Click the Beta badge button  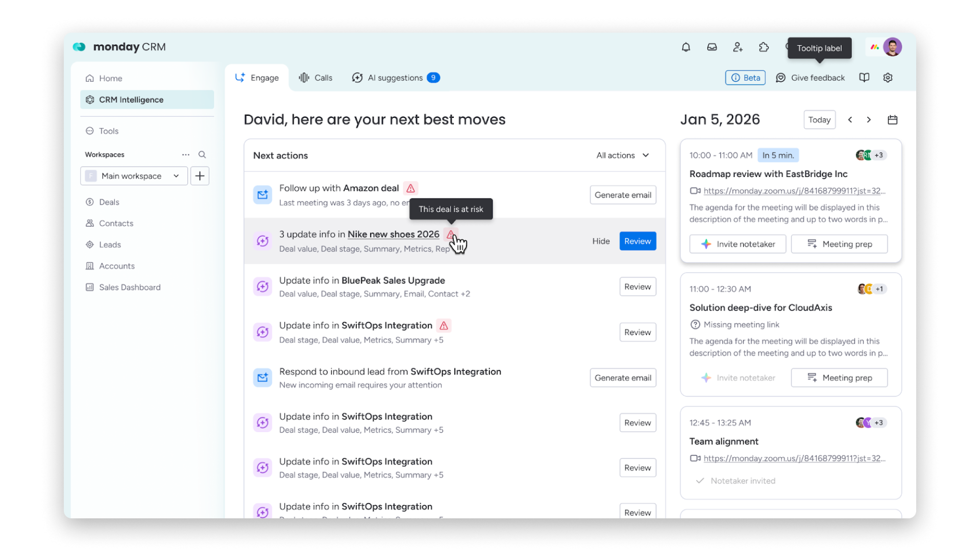(745, 78)
